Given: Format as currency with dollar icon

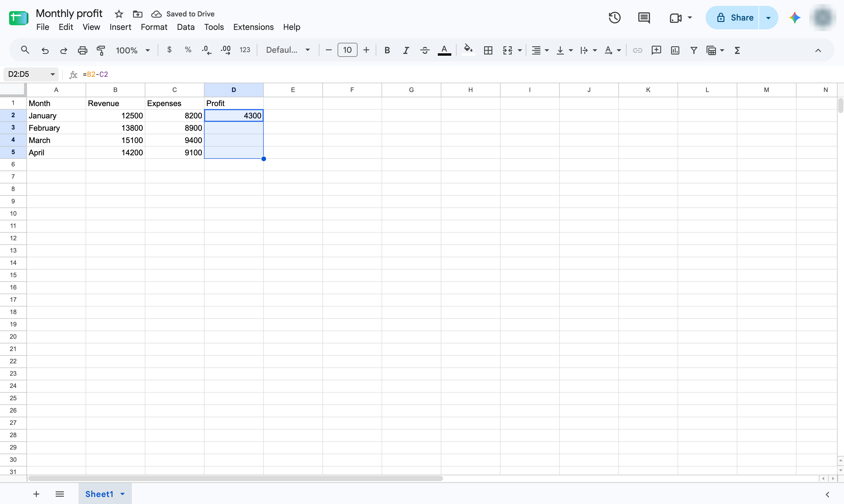Looking at the screenshot, I should pyautogui.click(x=169, y=50).
